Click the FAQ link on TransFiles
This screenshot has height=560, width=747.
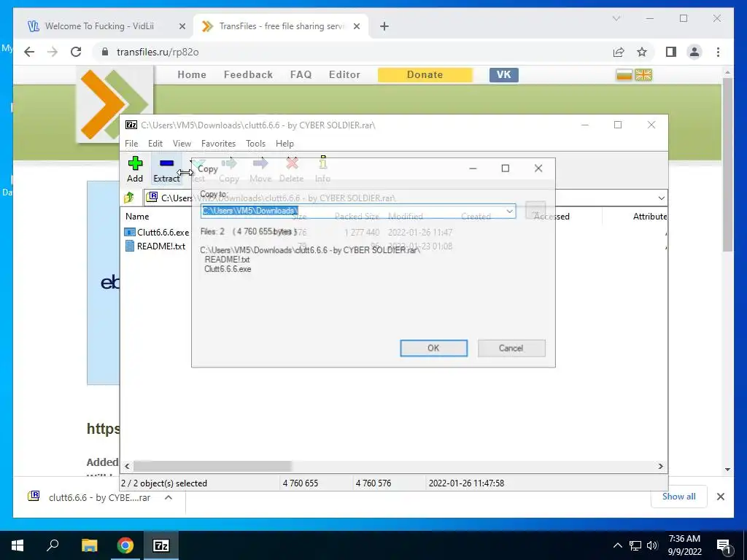pyautogui.click(x=301, y=75)
